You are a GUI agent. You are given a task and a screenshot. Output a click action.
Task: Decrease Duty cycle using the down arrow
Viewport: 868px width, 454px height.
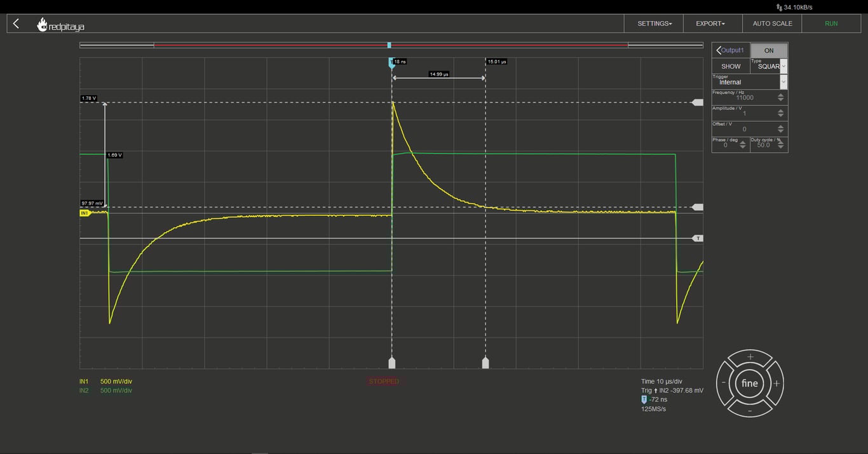click(x=781, y=148)
